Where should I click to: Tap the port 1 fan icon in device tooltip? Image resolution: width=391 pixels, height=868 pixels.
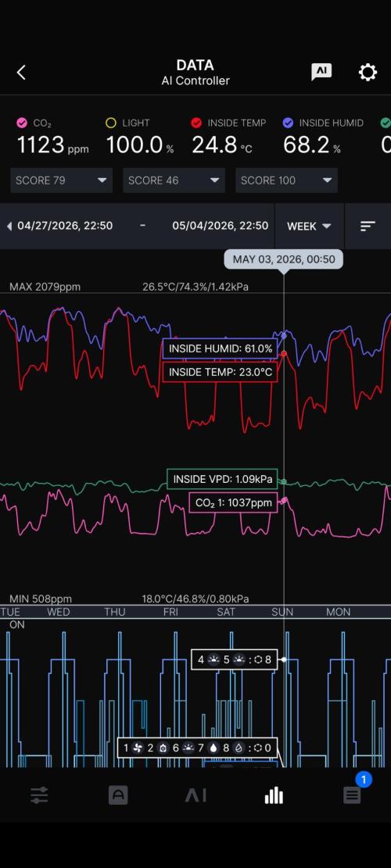coord(138,748)
